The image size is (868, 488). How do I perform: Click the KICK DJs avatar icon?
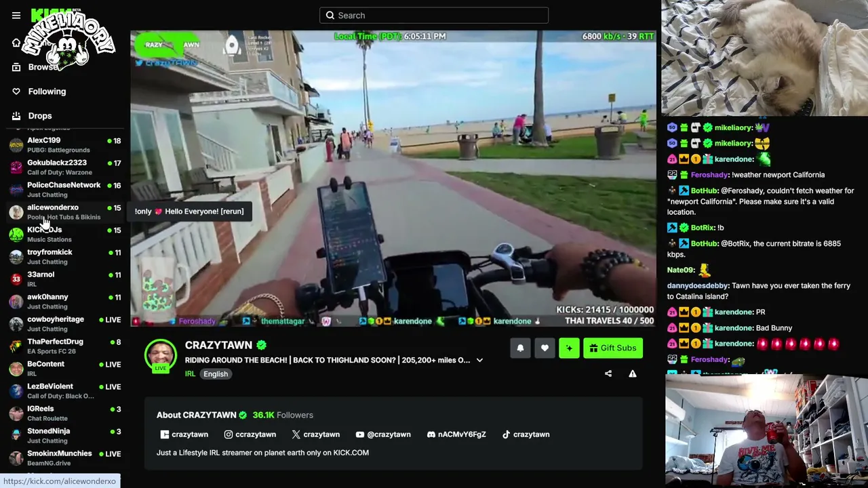pos(16,235)
